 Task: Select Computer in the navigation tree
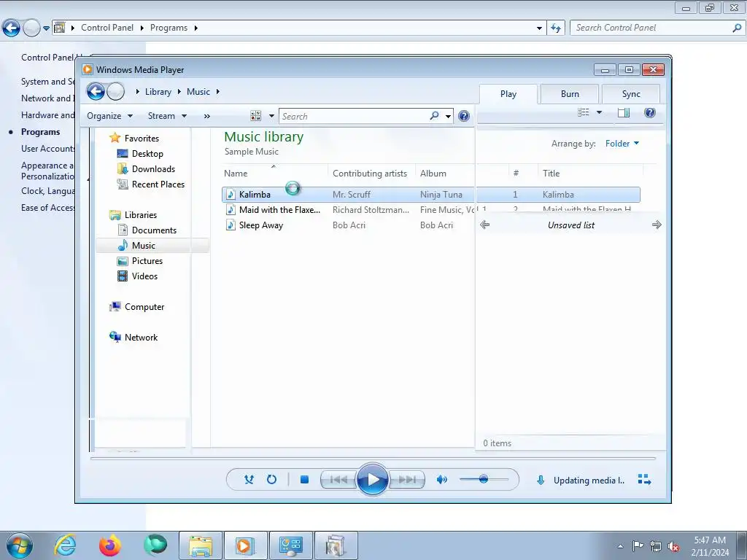point(144,307)
